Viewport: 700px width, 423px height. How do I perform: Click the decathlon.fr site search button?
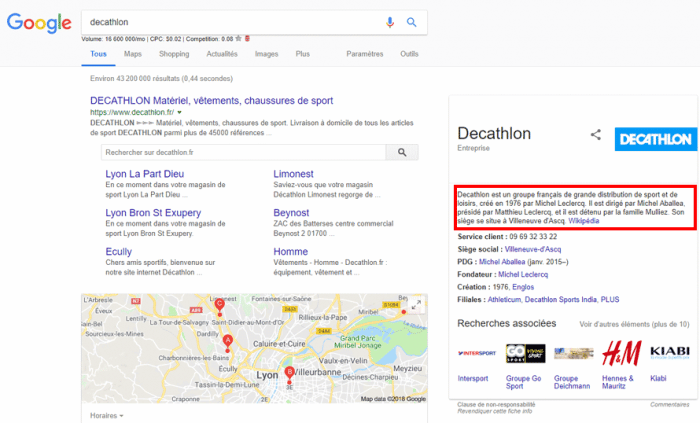click(402, 152)
